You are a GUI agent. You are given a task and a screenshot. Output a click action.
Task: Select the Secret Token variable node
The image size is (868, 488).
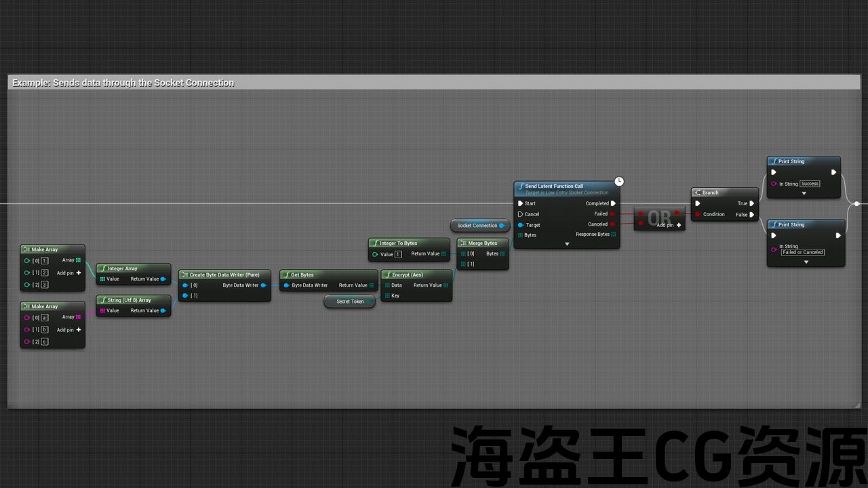point(350,302)
